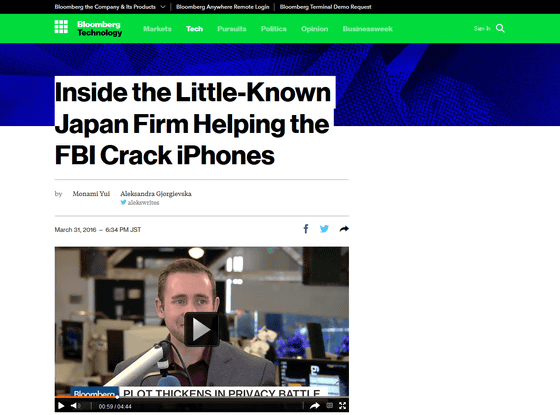
Task: Click the small play button in video controls
Action: (61, 406)
